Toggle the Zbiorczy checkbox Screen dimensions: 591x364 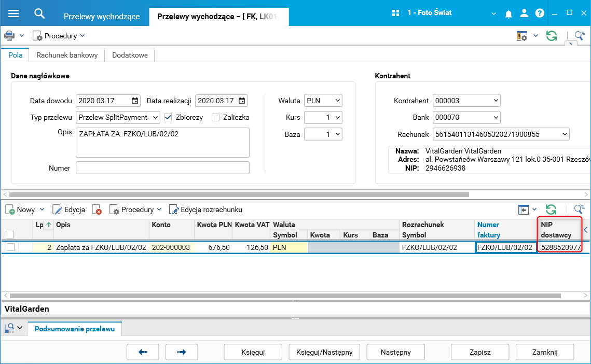168,118
